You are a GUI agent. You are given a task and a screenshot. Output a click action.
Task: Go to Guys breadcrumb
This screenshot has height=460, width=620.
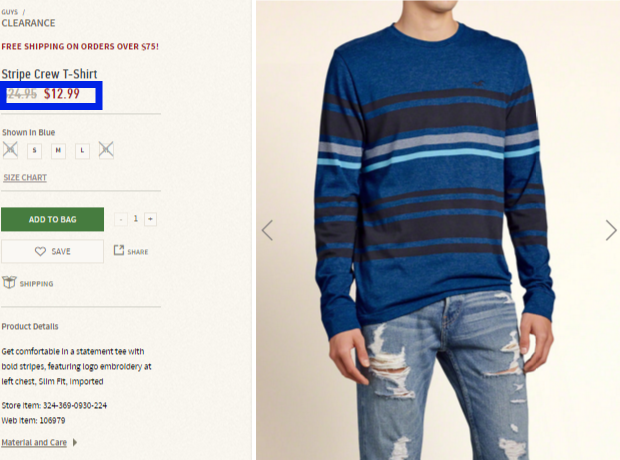tap(9, 12)
